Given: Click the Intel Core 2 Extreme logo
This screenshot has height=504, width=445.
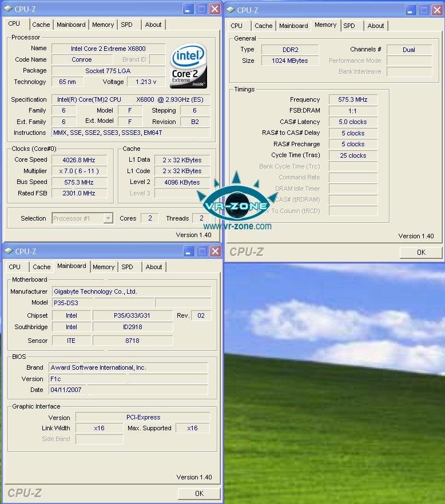Looking at the screenshot, I should click(188, 66).
